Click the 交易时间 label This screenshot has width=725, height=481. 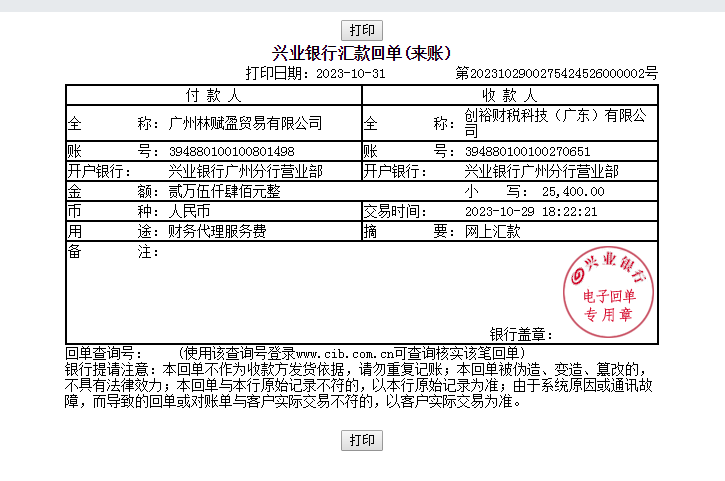394,211
